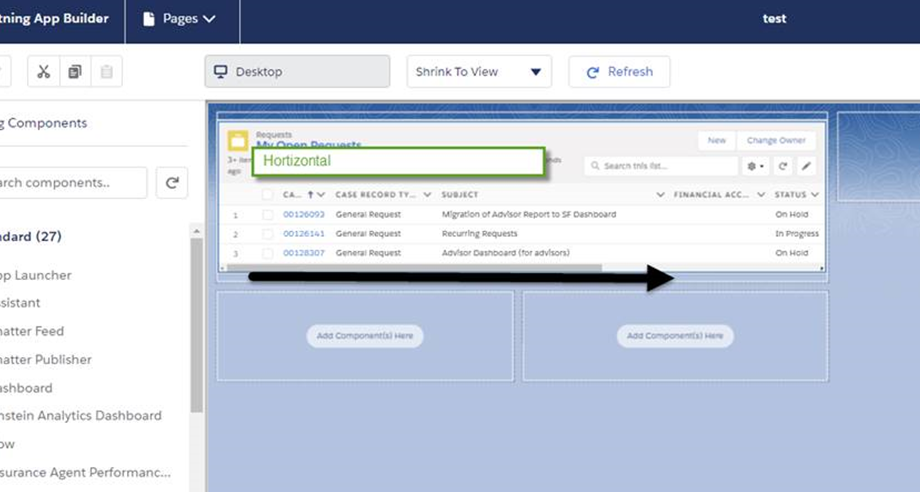Click the Standard (27) section header
920x492 pixels.
pyautogui.click(x=31, y=237)
